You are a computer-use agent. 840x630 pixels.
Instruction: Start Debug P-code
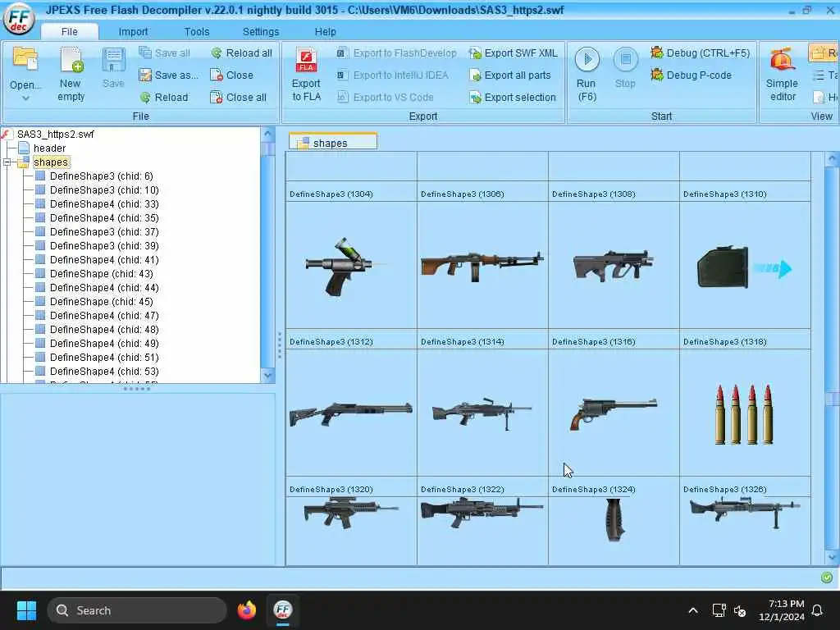point(691,75)
